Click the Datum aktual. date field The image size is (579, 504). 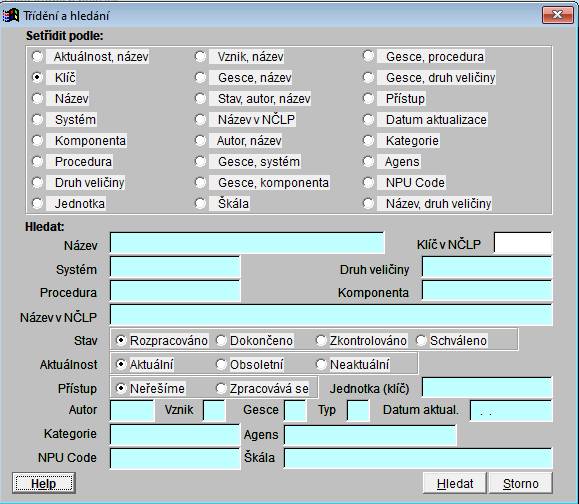(511, 411)
